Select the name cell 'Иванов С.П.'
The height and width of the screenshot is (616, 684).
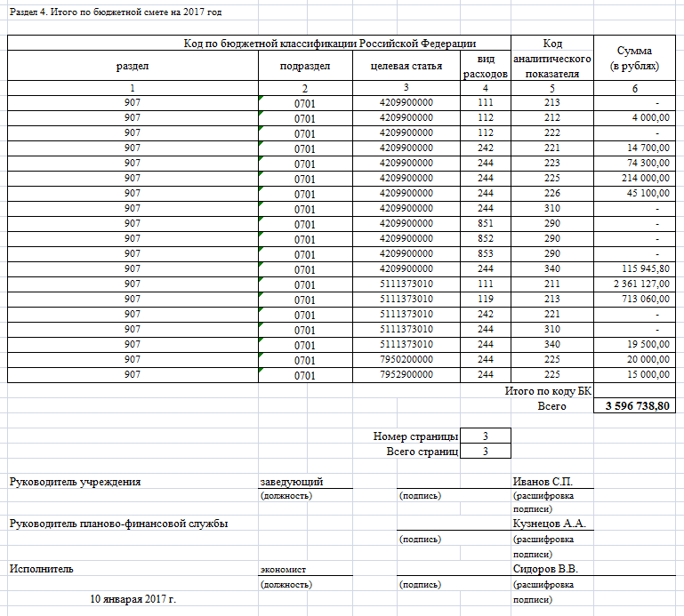543,482
